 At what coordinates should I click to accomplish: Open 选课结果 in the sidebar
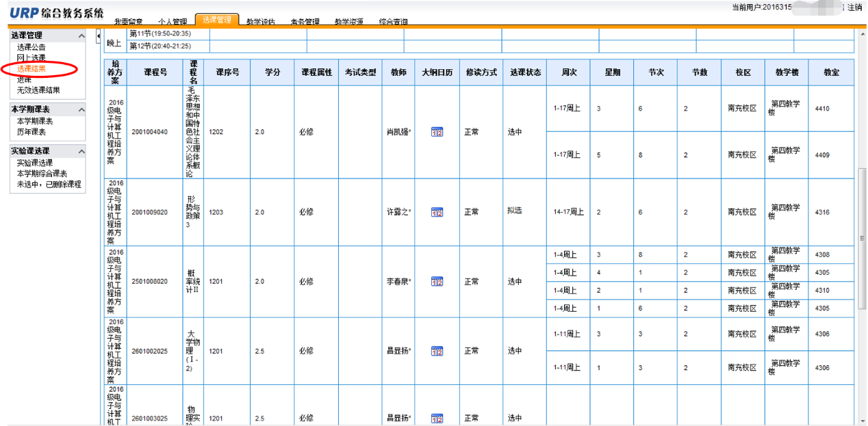point(31,69)
